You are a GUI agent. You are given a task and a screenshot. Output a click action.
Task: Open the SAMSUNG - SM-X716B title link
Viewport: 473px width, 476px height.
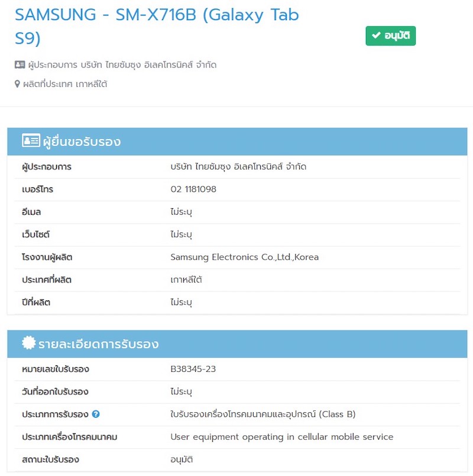[157, 26]
